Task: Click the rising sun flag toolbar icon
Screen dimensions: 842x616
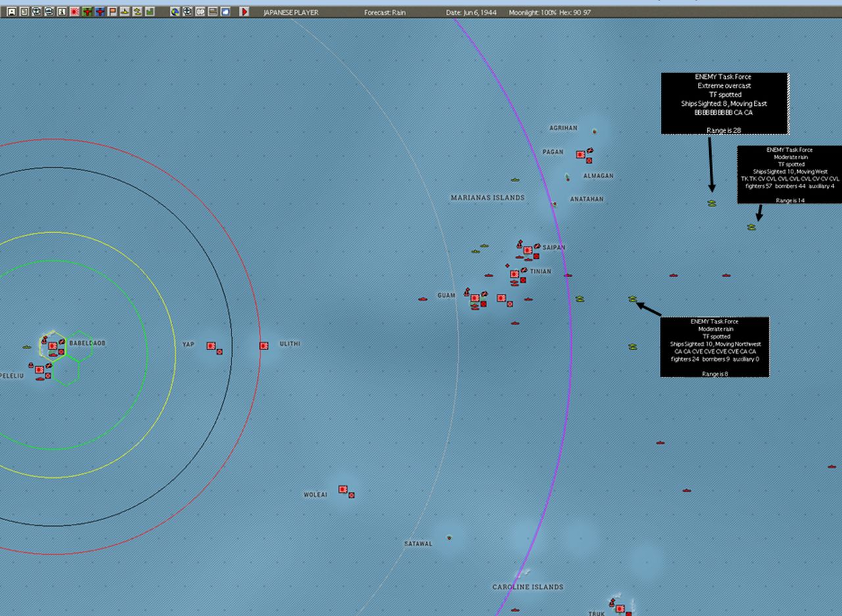Action: (74, 12)
